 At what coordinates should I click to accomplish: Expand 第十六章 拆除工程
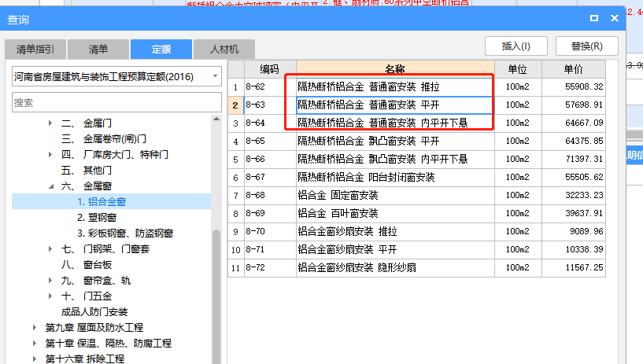[35, 359]
